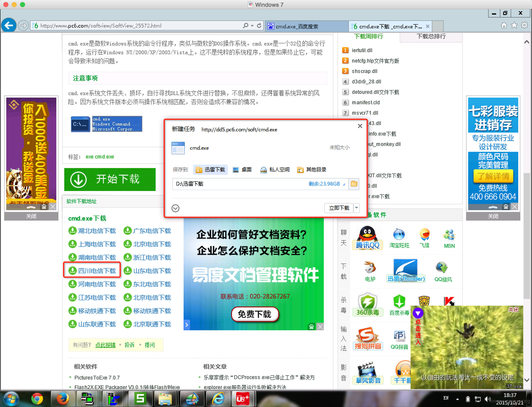Click the 腾讯QQ software icon

point(367,237)
